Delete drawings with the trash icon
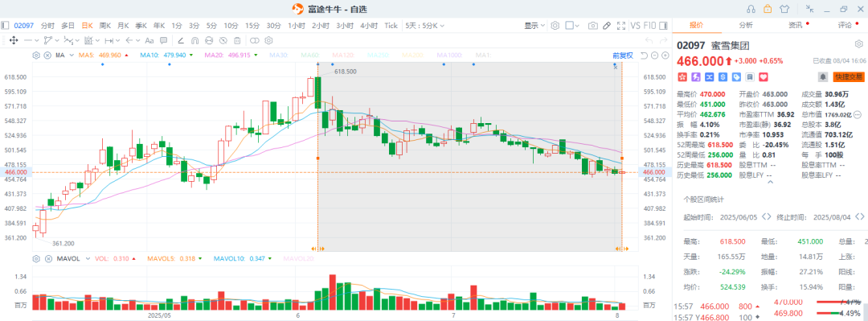This screenshot has width=868, height=321. [x=237, y=40]
